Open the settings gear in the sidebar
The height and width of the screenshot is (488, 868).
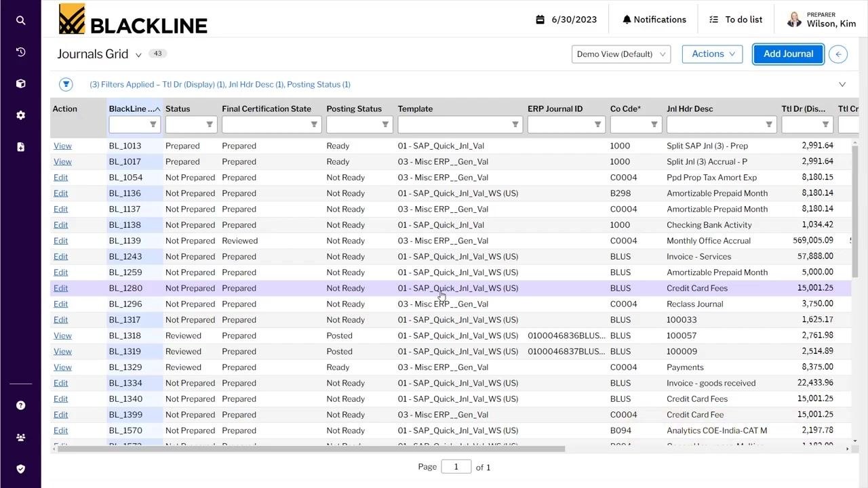20,115
